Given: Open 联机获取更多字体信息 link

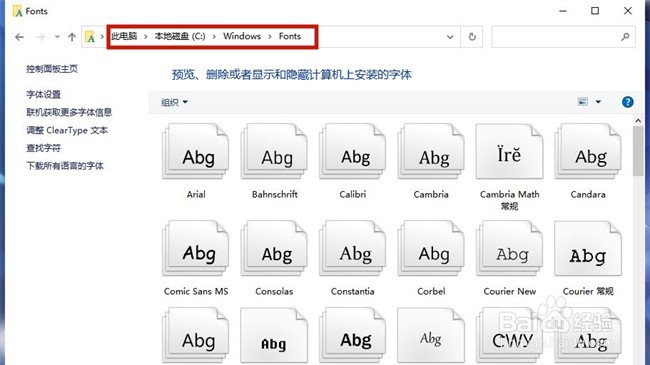Looking at the screenshot, I should 69,112.
